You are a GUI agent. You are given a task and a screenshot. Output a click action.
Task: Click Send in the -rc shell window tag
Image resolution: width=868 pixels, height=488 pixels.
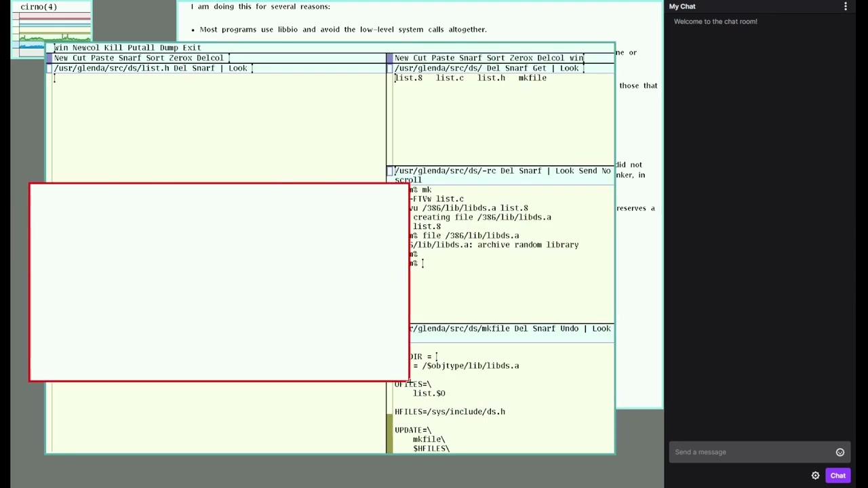(587, 171)
